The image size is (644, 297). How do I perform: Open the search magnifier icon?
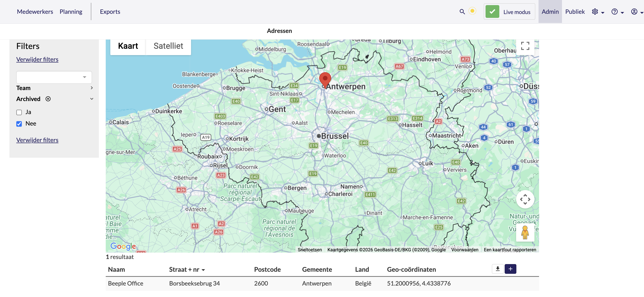point(462,12)
